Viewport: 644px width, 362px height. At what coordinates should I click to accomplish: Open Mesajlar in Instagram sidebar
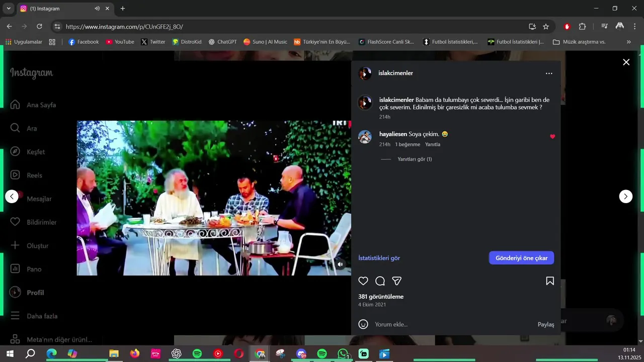[x=31, y=199]
